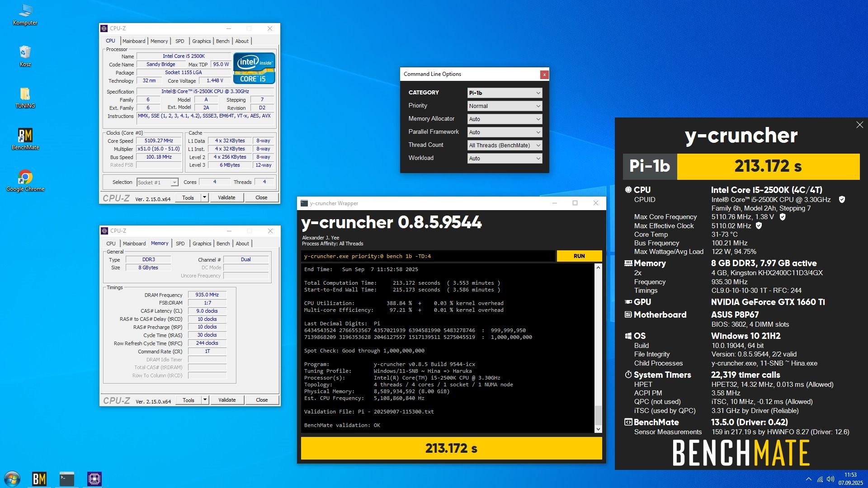Image resolution: width=868 pixels, height=488 pixels.
Task: Expand the Priority dropdown
Action: pos(505,106)
